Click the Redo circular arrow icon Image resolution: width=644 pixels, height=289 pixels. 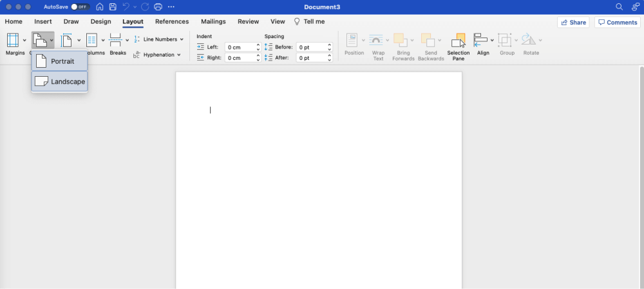[144, 7]
